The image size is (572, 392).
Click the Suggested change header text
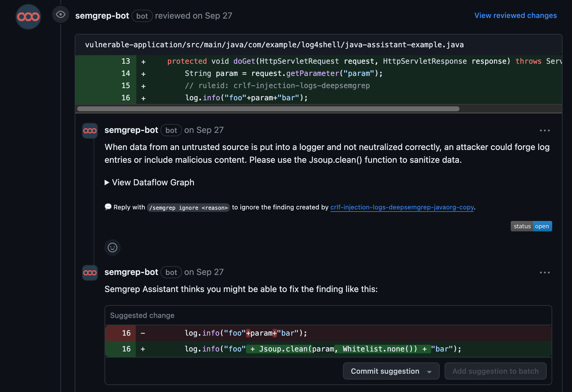tap(142, 315)
